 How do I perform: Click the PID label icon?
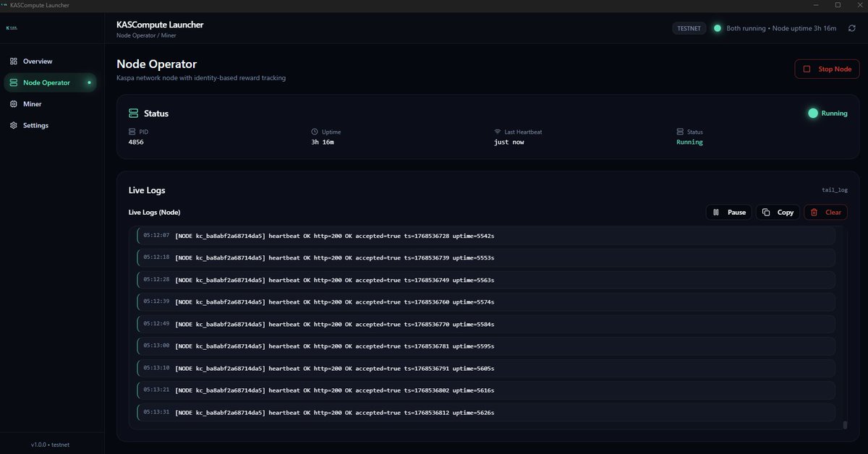132,132
